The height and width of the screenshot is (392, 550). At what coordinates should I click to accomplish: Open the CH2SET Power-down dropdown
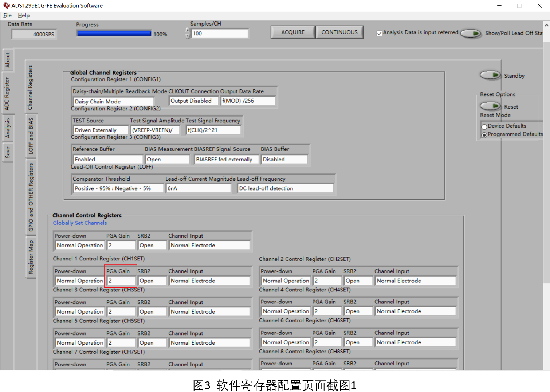(286, 281)
